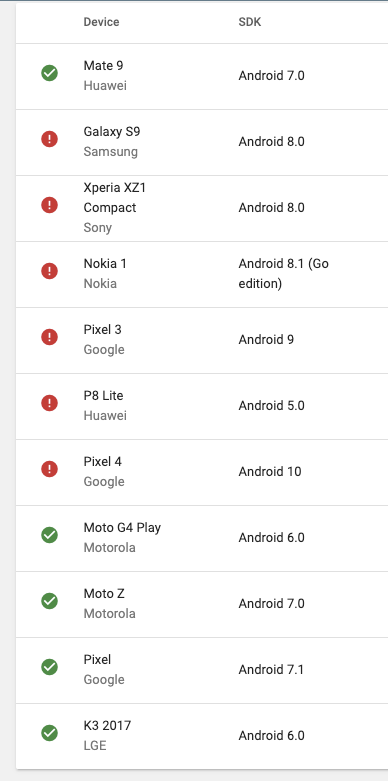Click the Android 10 SDK value
Image resolution: width=388 pixels, height=781 pixels.
[x=269, y=471]
